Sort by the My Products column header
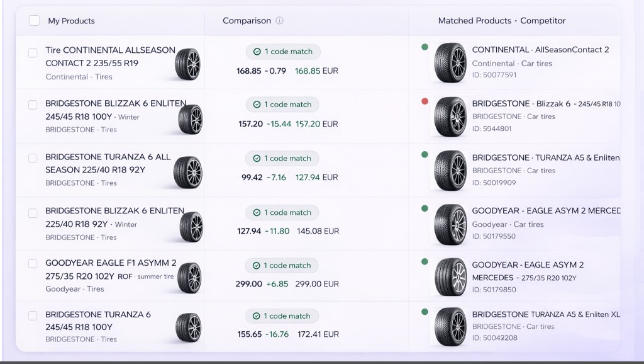Screen dimensions: 644x364 [x=71, y=21]
